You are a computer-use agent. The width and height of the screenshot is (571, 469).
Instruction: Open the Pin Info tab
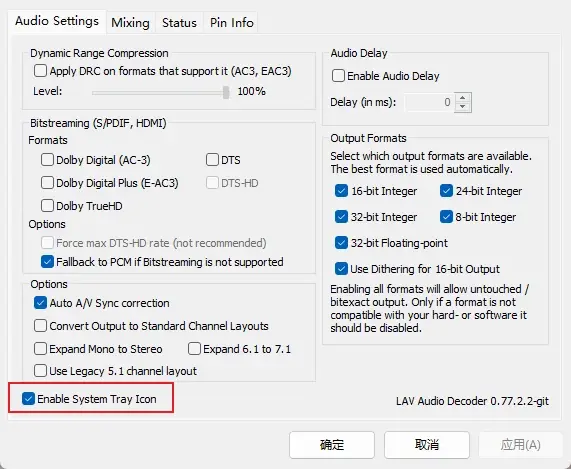(231, 23)
